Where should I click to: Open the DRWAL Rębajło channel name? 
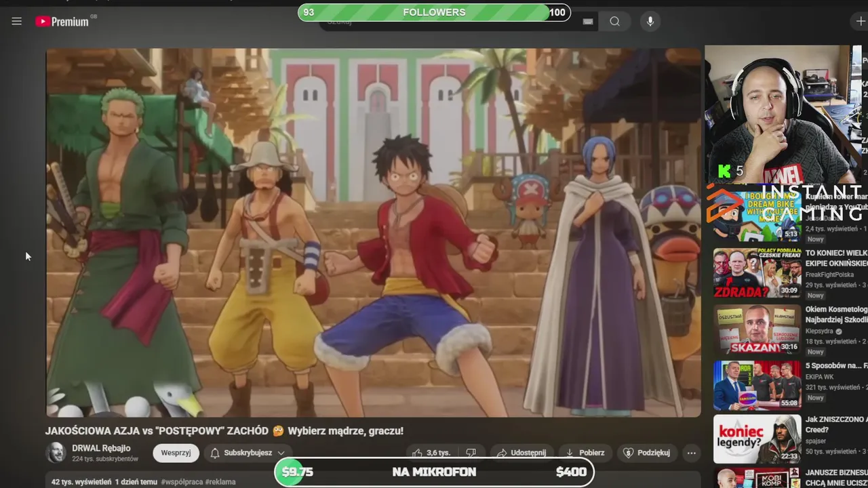point(101,448)
